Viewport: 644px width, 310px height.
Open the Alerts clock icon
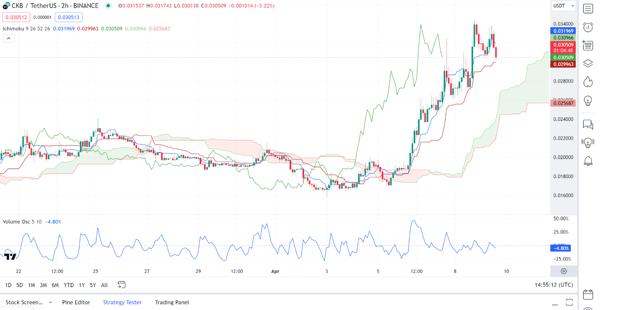point(588,27)
